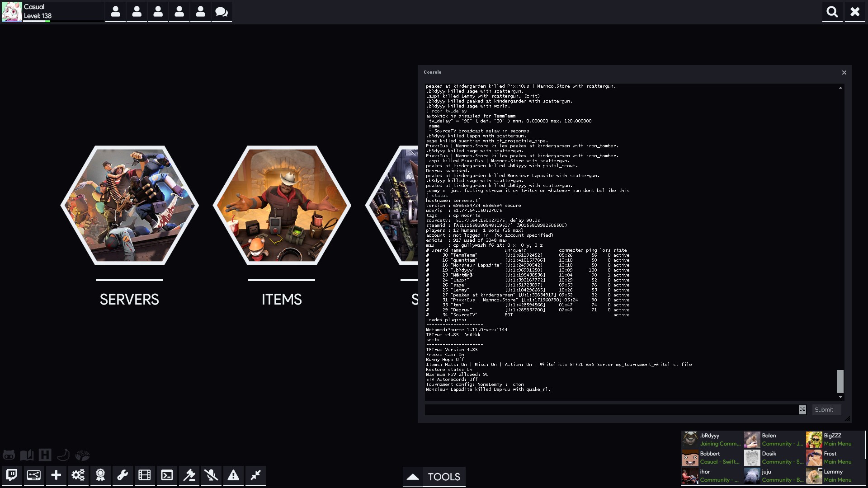Select friend Lemmy in friends list
This screenshot has height=488, width=868.
tap(835, 476)
